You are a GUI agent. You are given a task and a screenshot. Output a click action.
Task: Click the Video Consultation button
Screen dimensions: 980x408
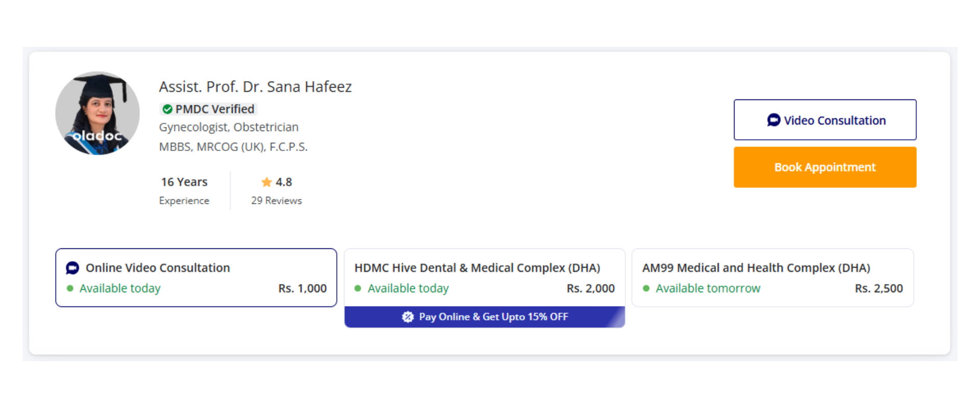pyautogui.click(x=825, y=120)
